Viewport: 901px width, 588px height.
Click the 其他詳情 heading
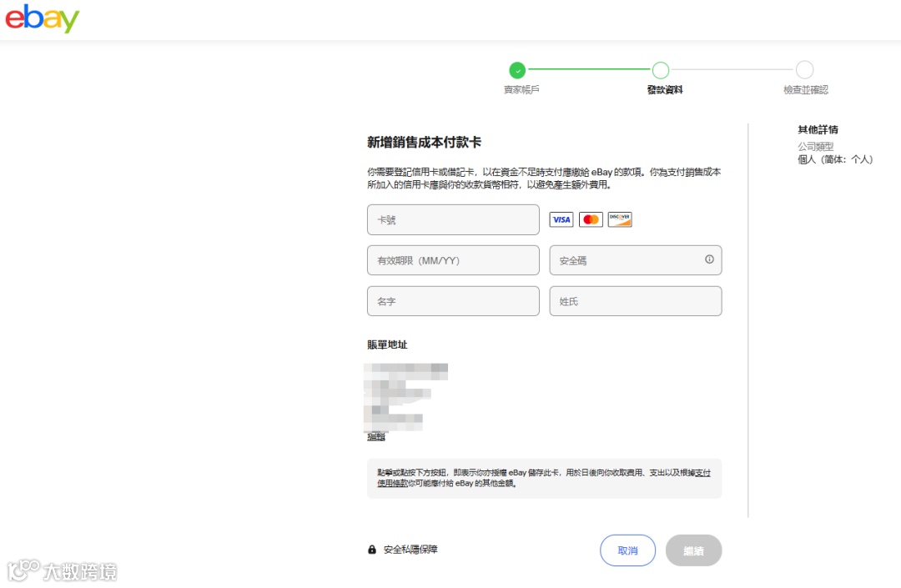818,129
